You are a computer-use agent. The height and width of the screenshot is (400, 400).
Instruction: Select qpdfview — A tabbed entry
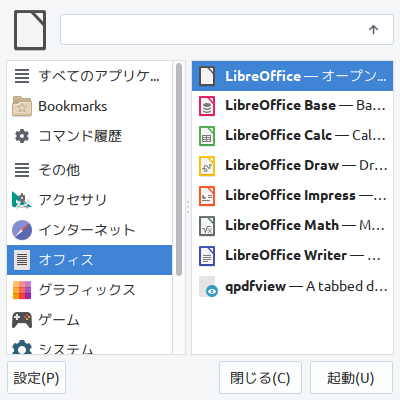click(292, 287)
